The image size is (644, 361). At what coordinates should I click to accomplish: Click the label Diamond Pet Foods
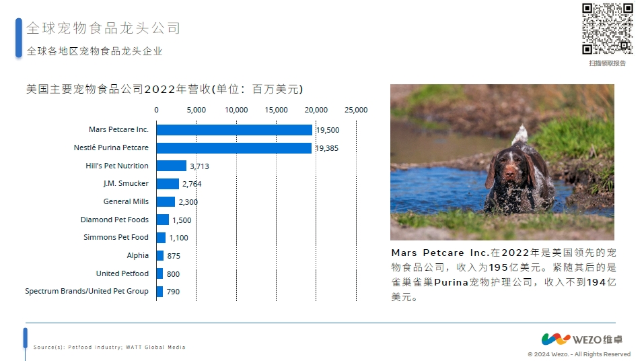pyautogui.click(x=114, y=220)
